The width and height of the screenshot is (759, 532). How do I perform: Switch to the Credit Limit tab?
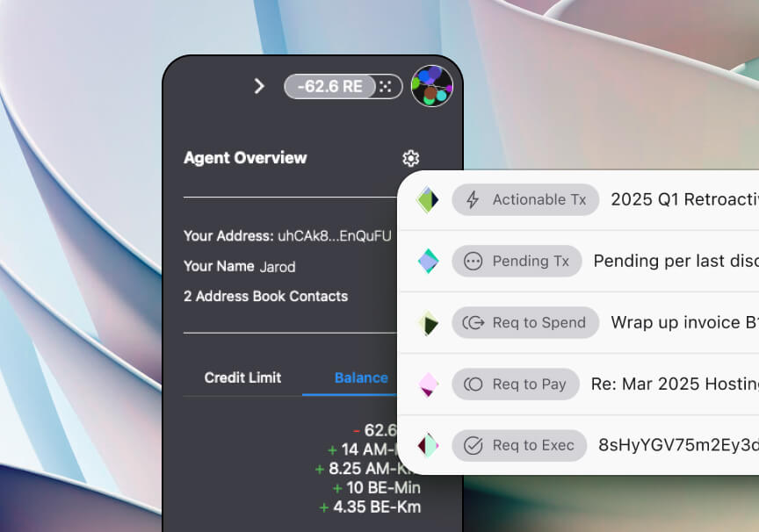[x=242, y=377]
